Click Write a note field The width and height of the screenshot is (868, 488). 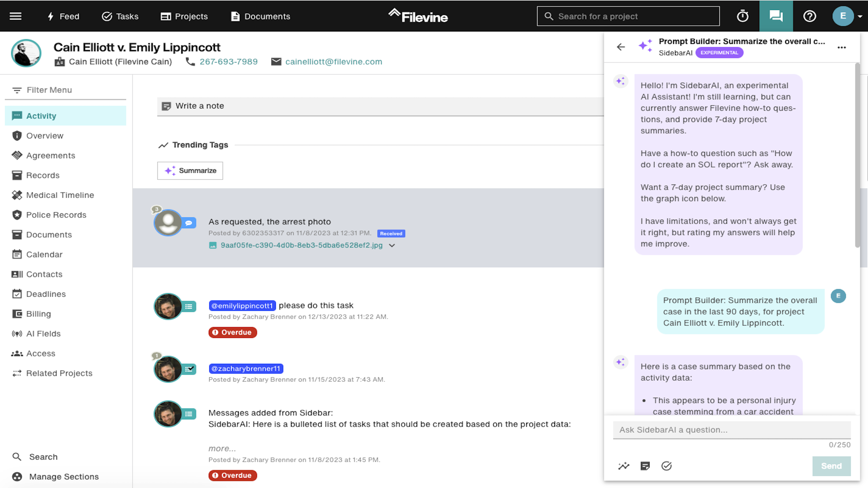(380, 106)
